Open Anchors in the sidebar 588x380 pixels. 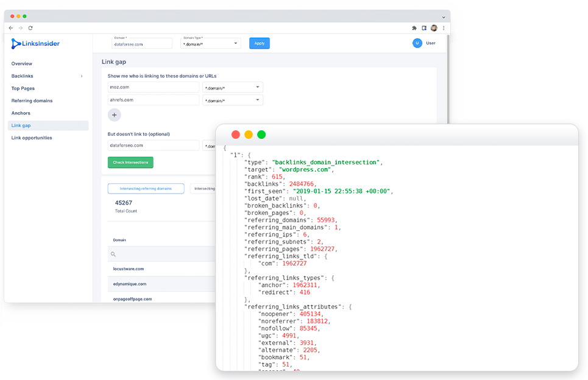point(21,113)
